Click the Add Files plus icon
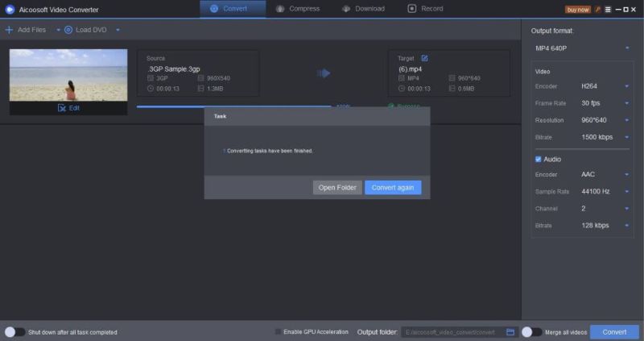Screen dimensions: 644x341 [x=9, y=30]
